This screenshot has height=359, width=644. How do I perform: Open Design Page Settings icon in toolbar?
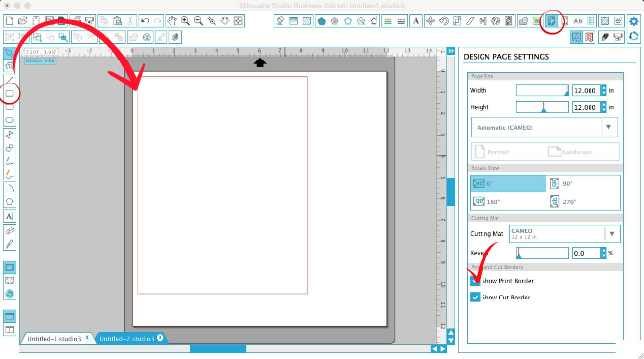coord(552,21)
